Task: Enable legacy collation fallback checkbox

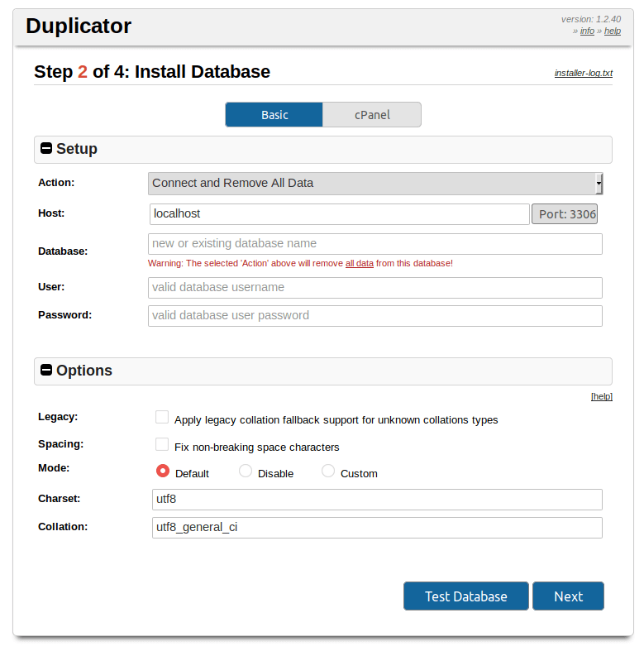Action: tap(162, 418)
